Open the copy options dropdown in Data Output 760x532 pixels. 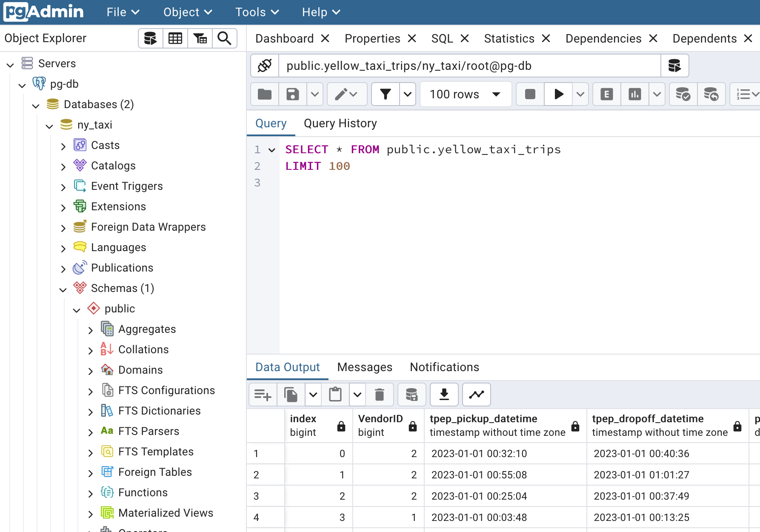pyautogui.click(x=313, y=395)
